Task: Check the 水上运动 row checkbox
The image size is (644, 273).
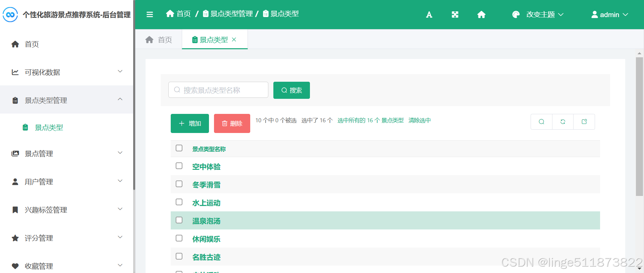Action: (x=179, y=202)
